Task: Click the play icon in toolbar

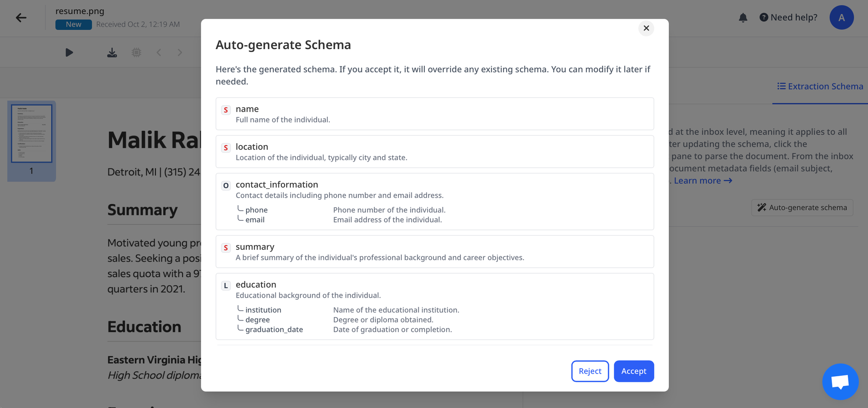Action: click(x=69, y=53)
